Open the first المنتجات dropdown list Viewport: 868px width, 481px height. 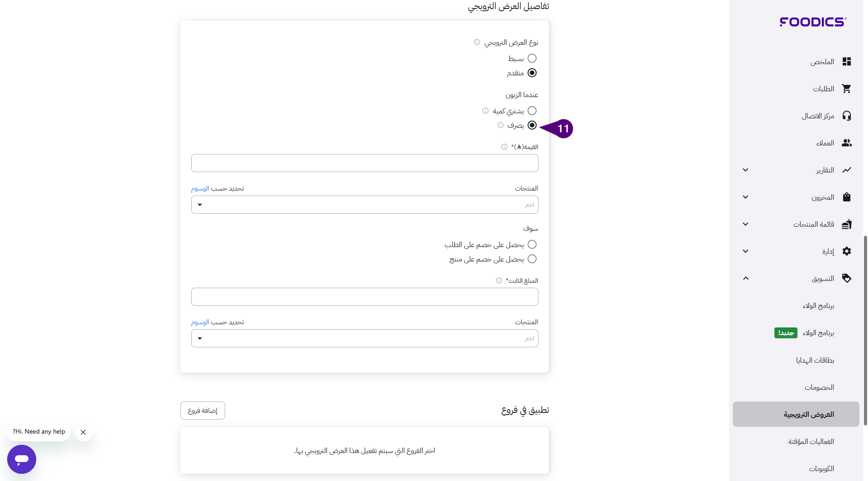(364, 205)
